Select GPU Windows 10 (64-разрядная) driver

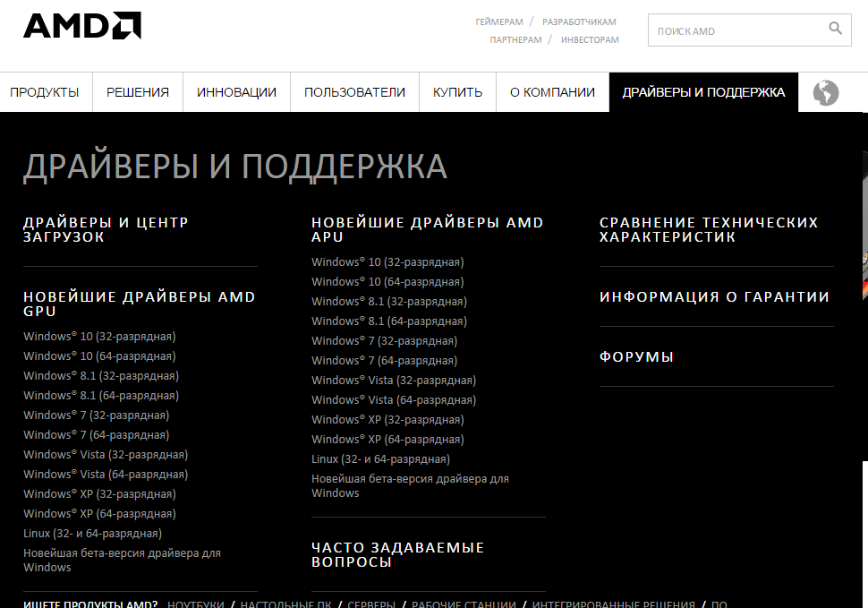pos(99,356)
